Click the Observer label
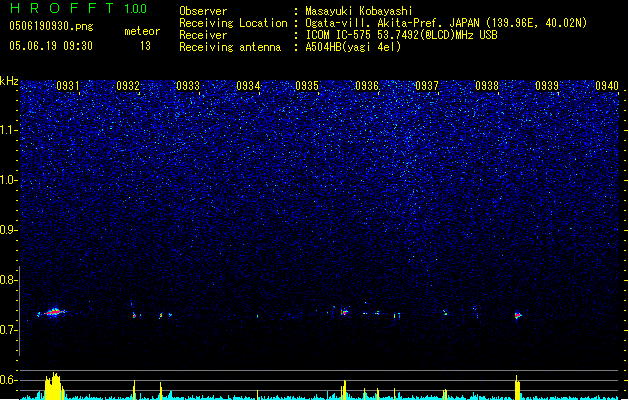Viewport: 629px width, 400px height. [203, 11]
